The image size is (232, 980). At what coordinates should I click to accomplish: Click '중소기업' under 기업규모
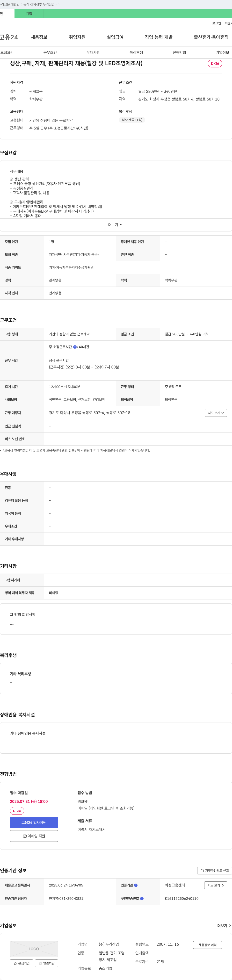pos(105,969)
